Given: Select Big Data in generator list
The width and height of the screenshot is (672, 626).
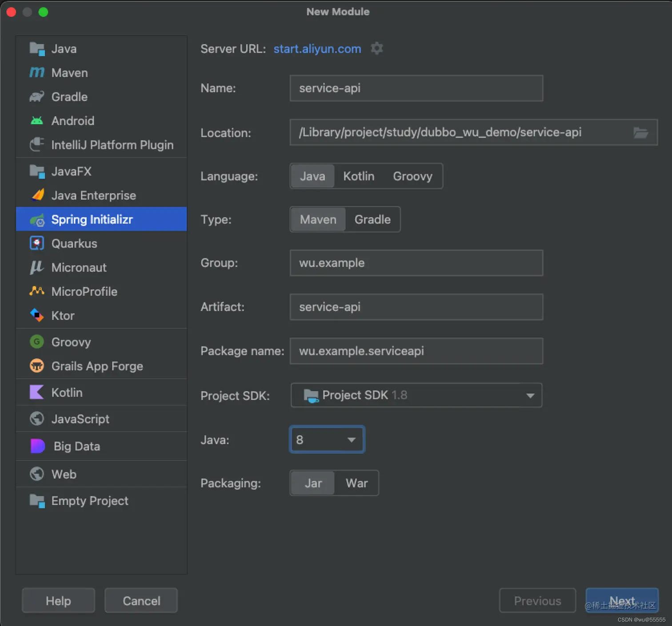Looking at the screenshot, I should pyautogui.click(x=101, y=446).
